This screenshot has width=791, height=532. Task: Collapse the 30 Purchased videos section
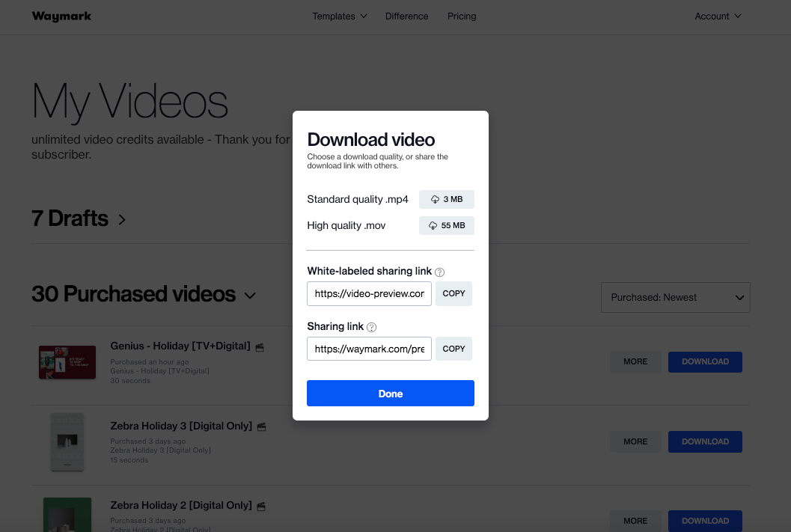[250, 295]
